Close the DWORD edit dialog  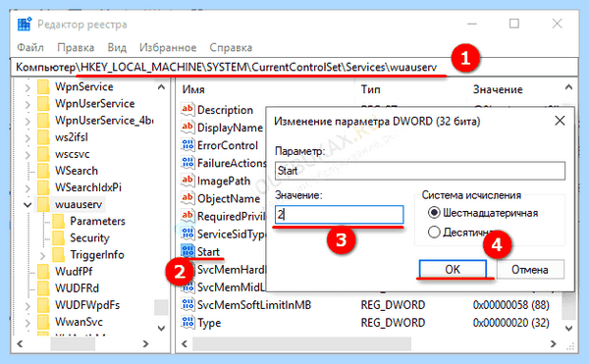[x=560, y=121]
